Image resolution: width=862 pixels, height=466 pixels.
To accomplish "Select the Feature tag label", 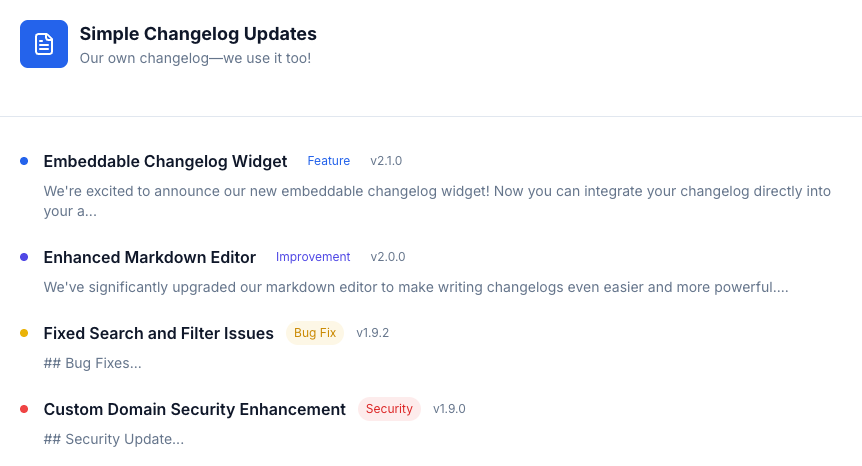I will tap(329, 161).
